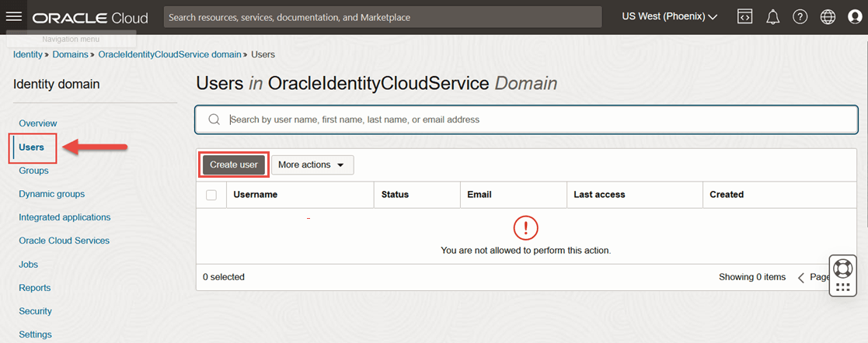Click the not allowed error message text
Image resolution: width=868 pixels, height=343 pixels.
coord(526,251)
